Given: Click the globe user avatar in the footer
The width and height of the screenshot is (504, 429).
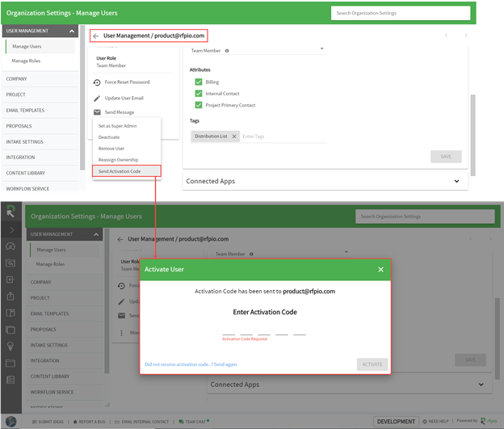Looking at the screenshot, I should click(11, 421).
